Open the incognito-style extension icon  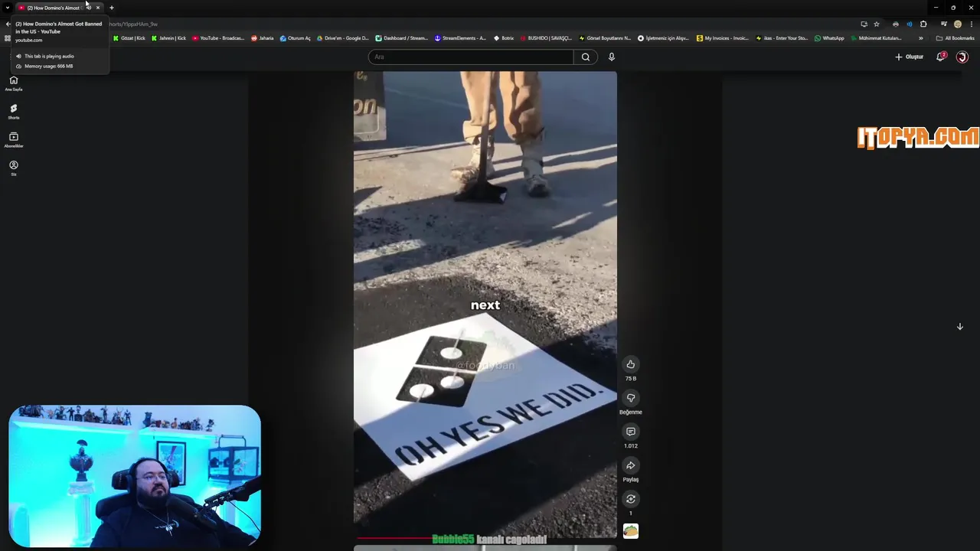point(896,24)
